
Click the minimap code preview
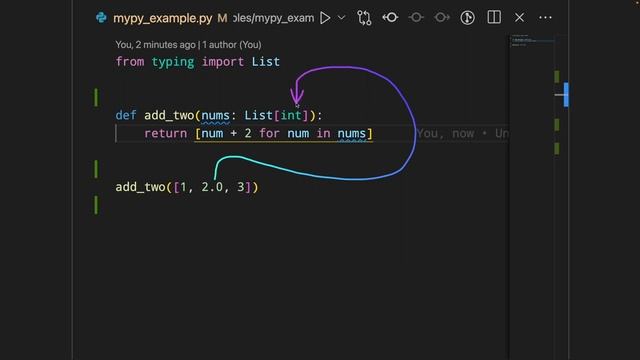pyautogui.click(x=532, y=40)
